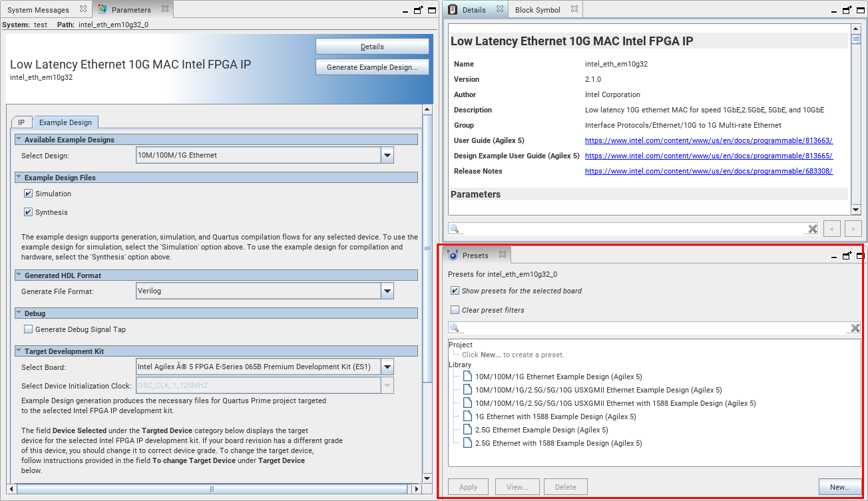868x501 pixels.
Task: Click the New... preset button
Action: 840,487
